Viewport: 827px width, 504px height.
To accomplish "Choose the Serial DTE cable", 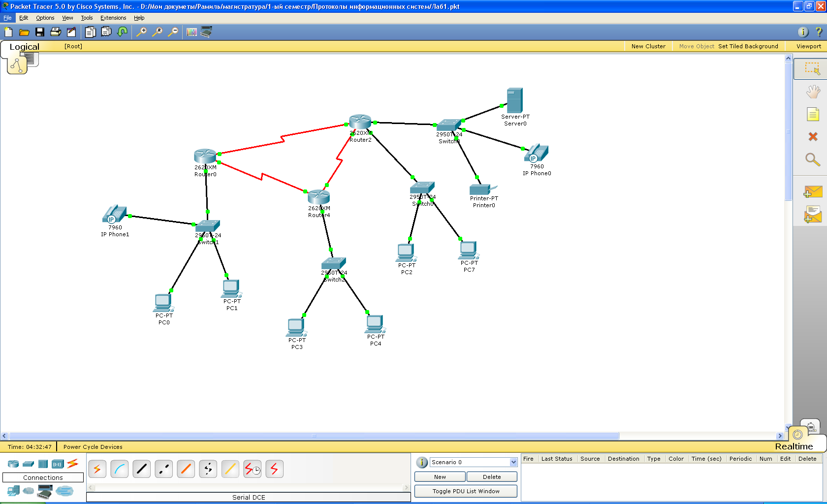I will pos(275,469).
